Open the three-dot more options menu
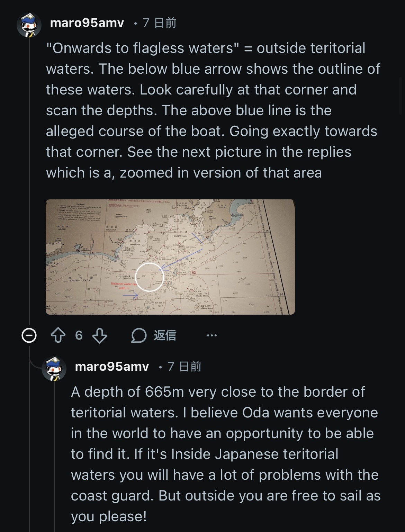Screen dimensions: 405x532 [211, 335]
